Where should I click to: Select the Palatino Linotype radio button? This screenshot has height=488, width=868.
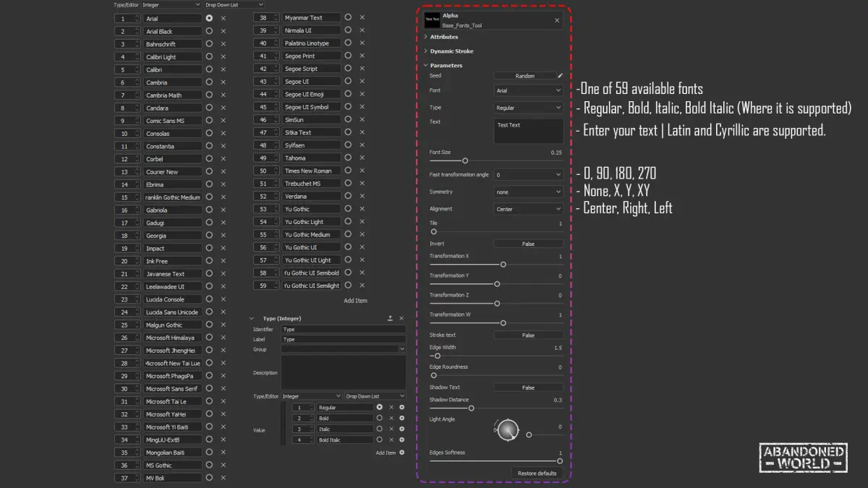pyautogui.click(x=348, y=43)
